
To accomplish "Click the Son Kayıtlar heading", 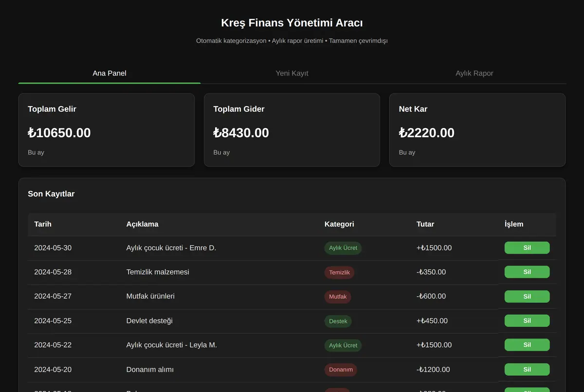I will (x=51, y=194).
